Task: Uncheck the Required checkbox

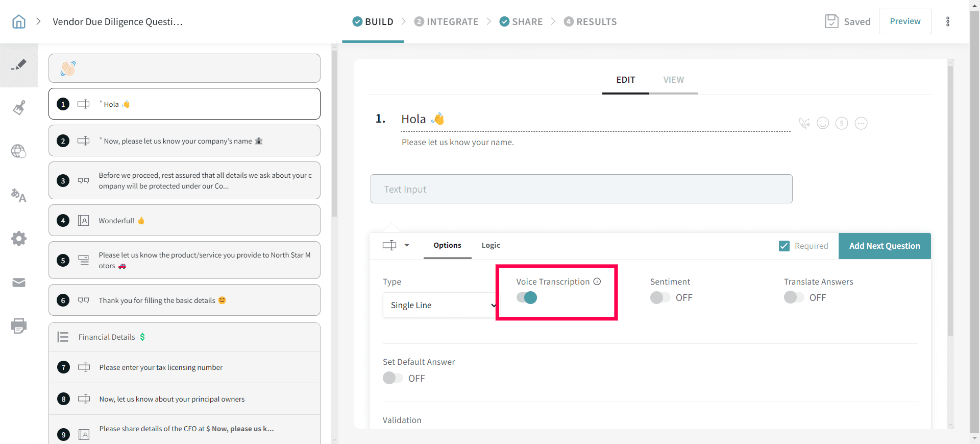Action: (784, 246)
